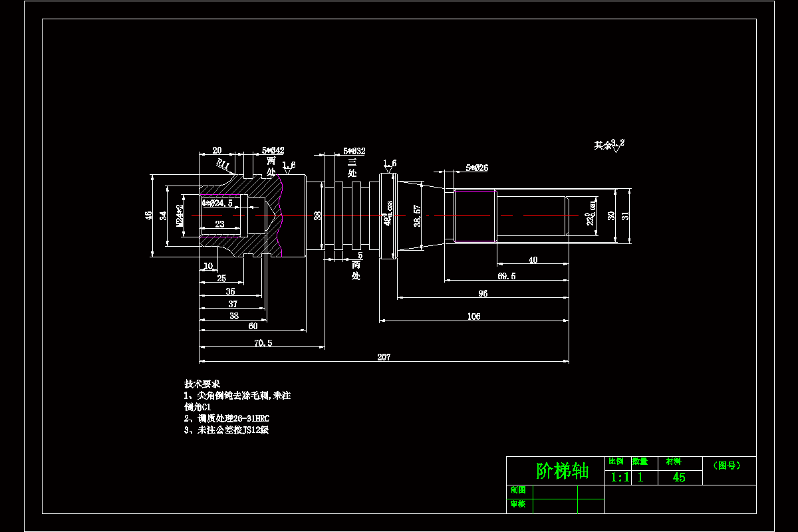
Task: Select the 技术要求 heading text
Action: pyautogui.click(x=202, y=384)
